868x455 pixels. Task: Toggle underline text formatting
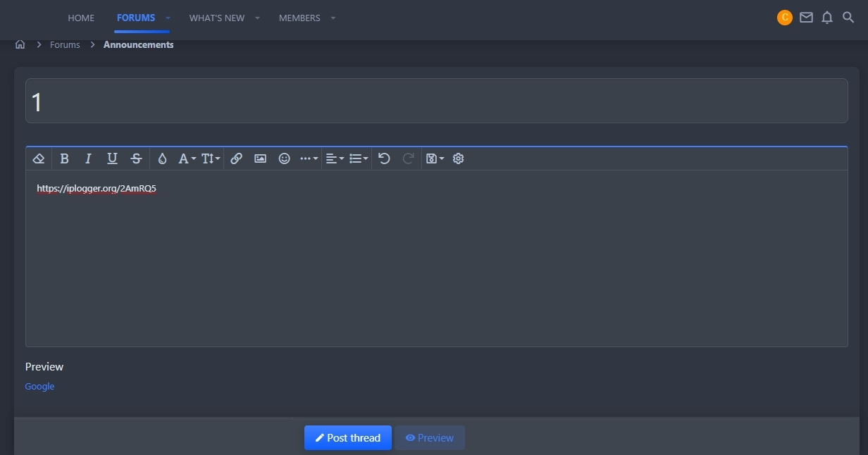point(112,158)
